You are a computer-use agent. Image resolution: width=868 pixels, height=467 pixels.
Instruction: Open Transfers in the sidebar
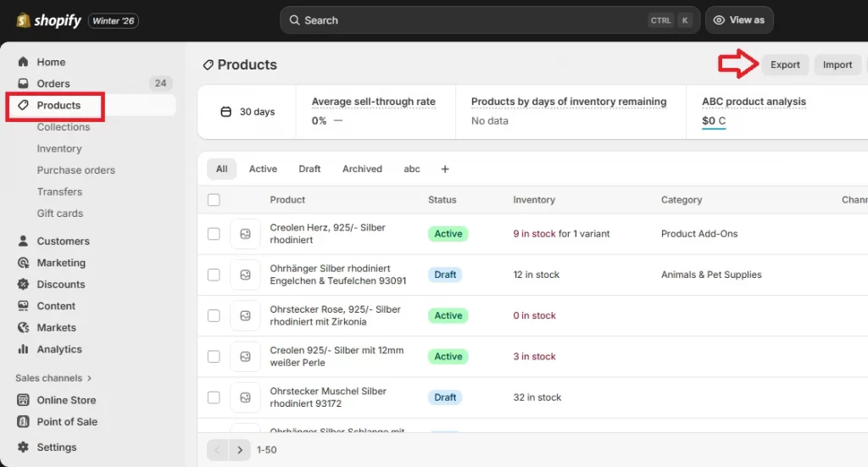point(59,192)
